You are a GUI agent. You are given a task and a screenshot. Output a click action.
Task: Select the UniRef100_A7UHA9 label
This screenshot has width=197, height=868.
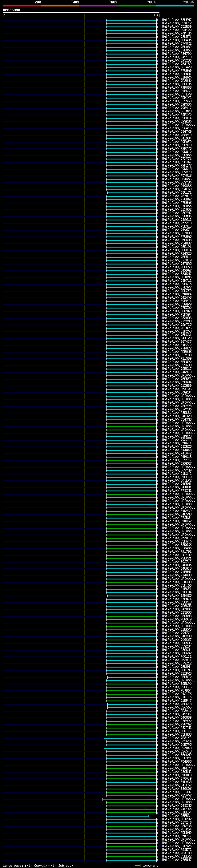click(176, 71)
